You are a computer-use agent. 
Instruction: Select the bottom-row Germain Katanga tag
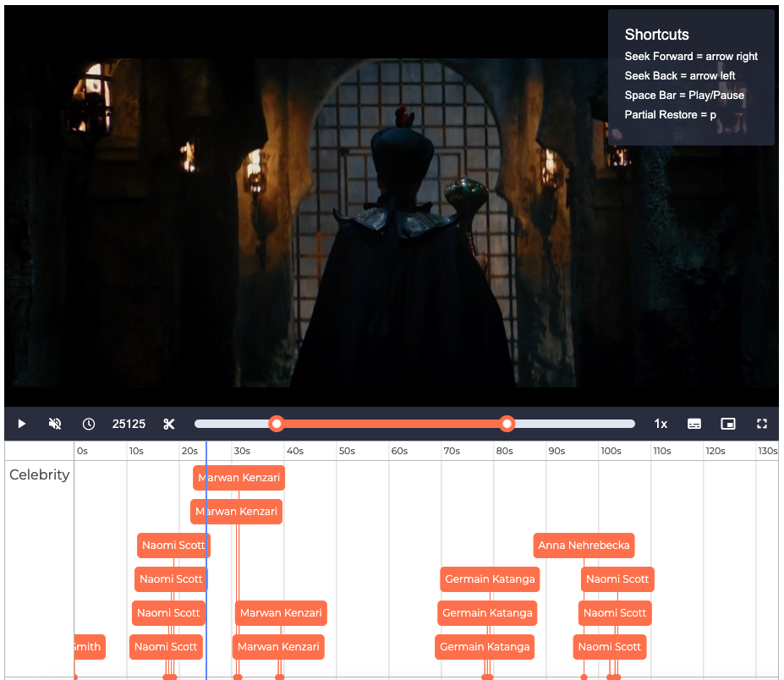pos(485,646)
